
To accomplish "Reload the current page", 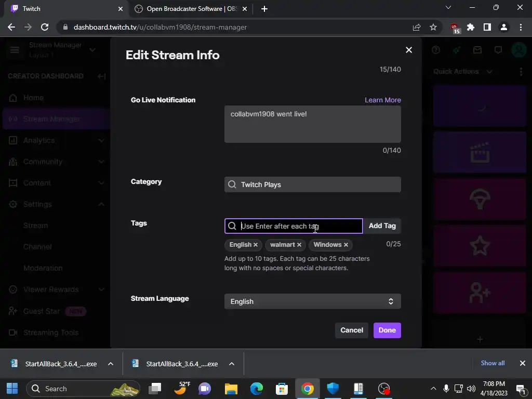I will (45, 27).
